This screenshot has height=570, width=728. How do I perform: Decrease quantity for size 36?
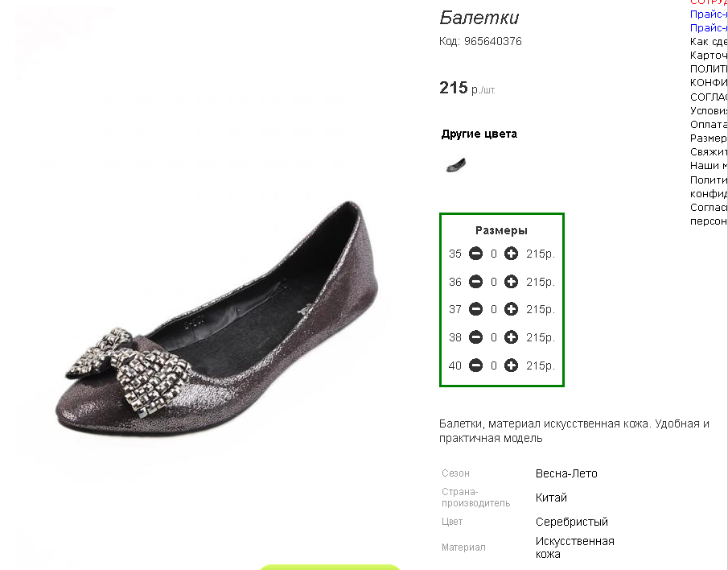[475, 282]
